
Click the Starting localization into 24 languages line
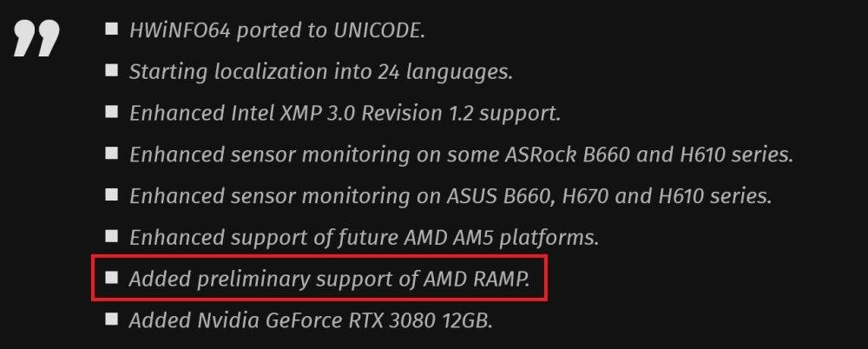[321, 72]
